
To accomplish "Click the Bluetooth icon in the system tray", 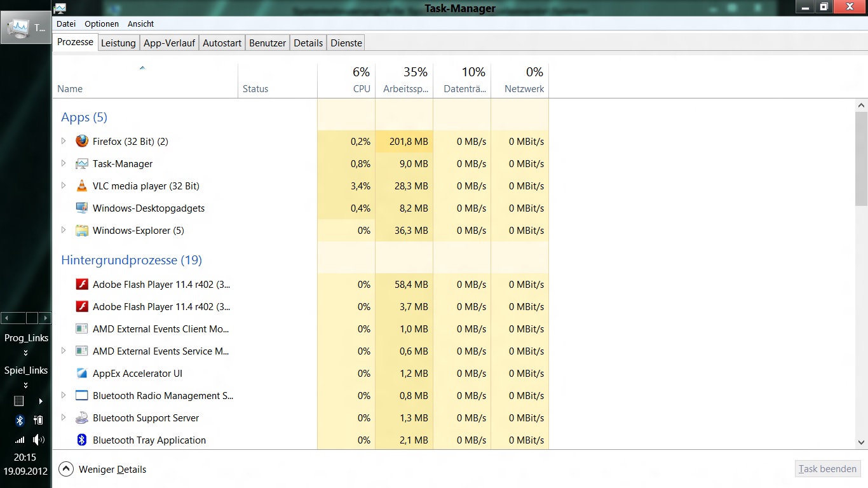I will pyautogui.click(x=20, y=420).
